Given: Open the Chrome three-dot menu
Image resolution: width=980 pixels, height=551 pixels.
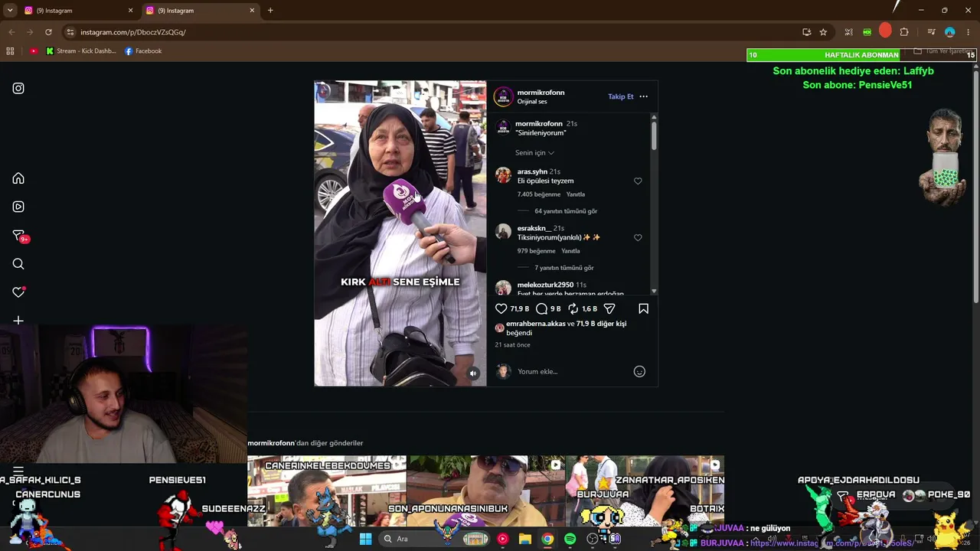Looking at the screenshot, I should tap(969, 32).
